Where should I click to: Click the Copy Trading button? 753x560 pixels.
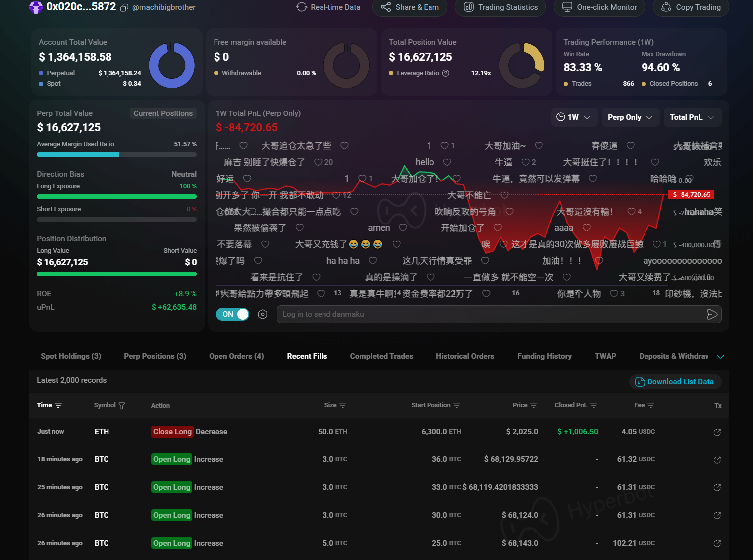point(691,7)
